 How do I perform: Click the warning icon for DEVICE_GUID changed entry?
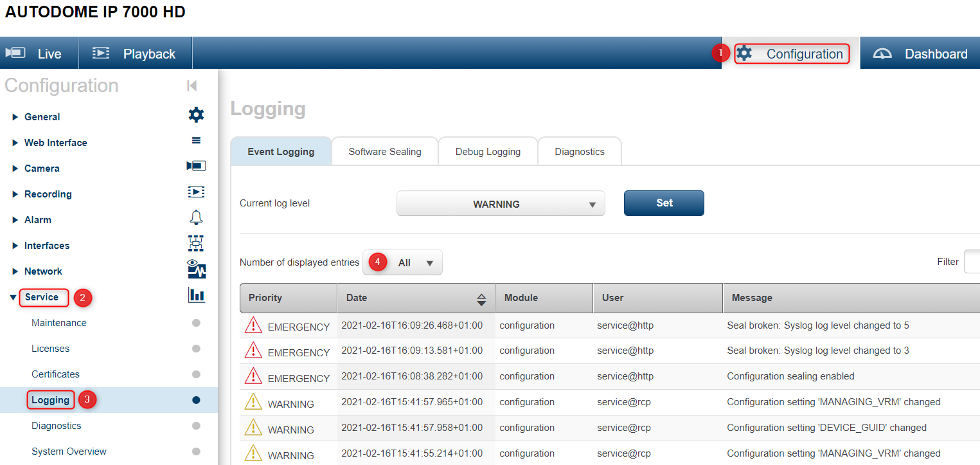pyautogui.click(x=253, y=428)
